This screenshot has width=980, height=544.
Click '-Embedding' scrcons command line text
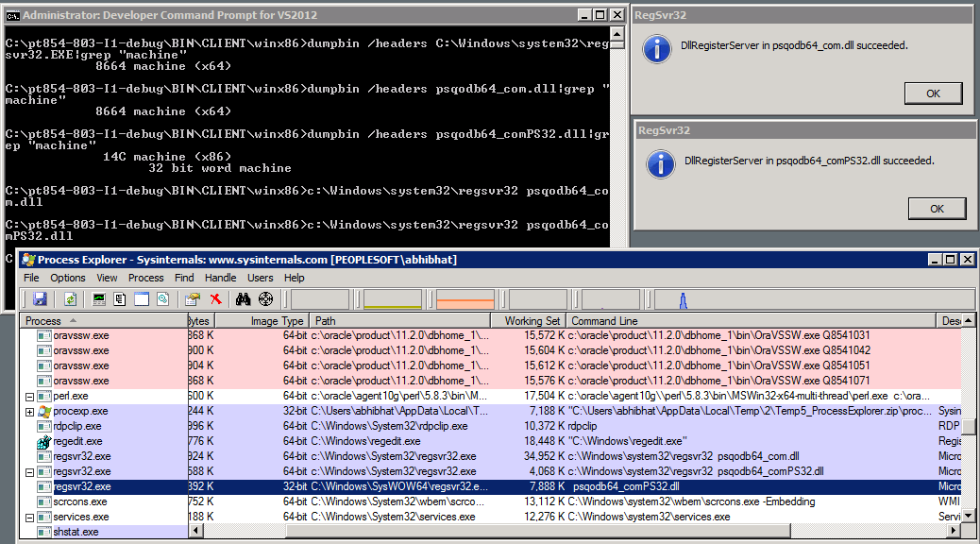point(788,502)
